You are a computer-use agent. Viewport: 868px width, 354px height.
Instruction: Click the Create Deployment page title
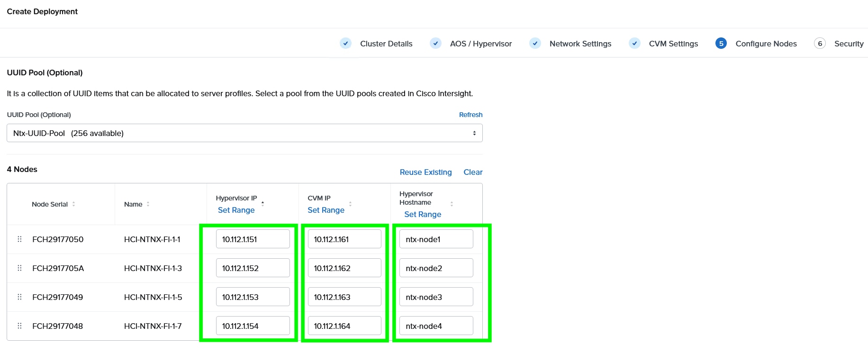pos(42,11)
